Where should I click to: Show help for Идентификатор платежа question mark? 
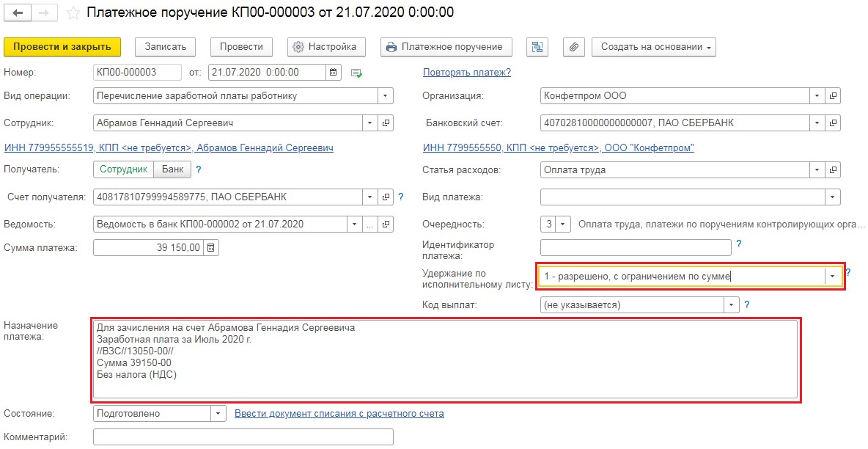(x=738, y=244)
